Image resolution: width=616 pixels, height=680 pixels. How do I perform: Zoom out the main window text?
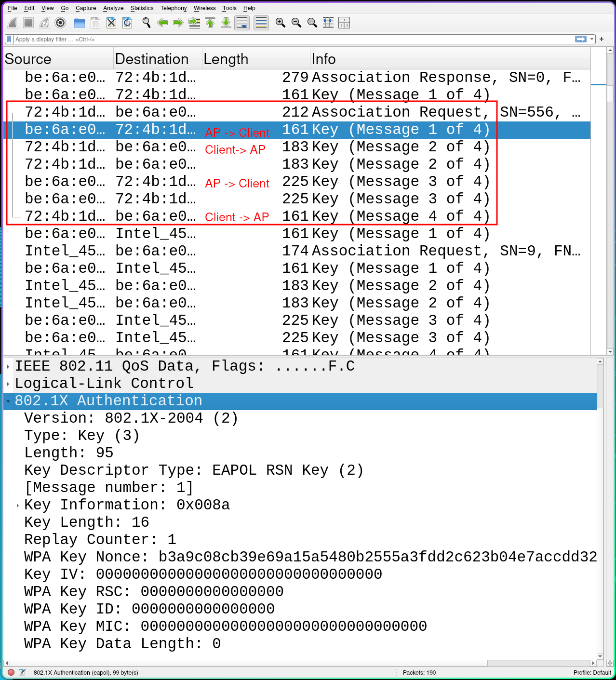point(296,23)
